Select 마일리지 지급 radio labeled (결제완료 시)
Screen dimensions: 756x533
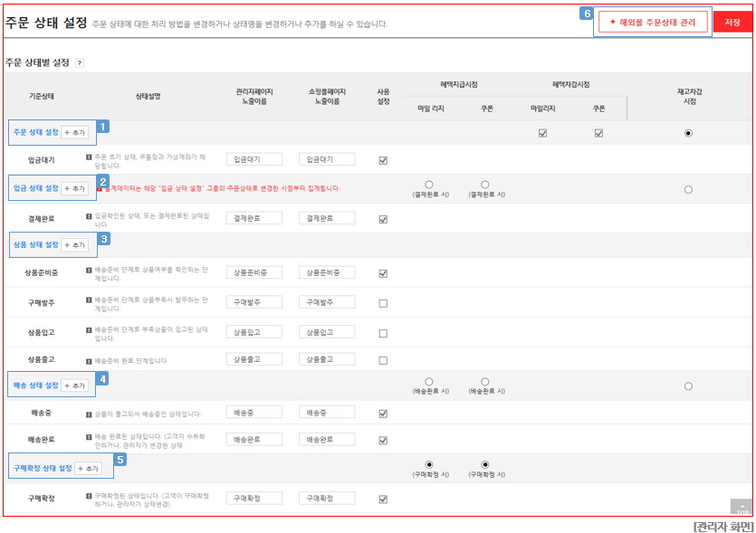pos(429,185)
